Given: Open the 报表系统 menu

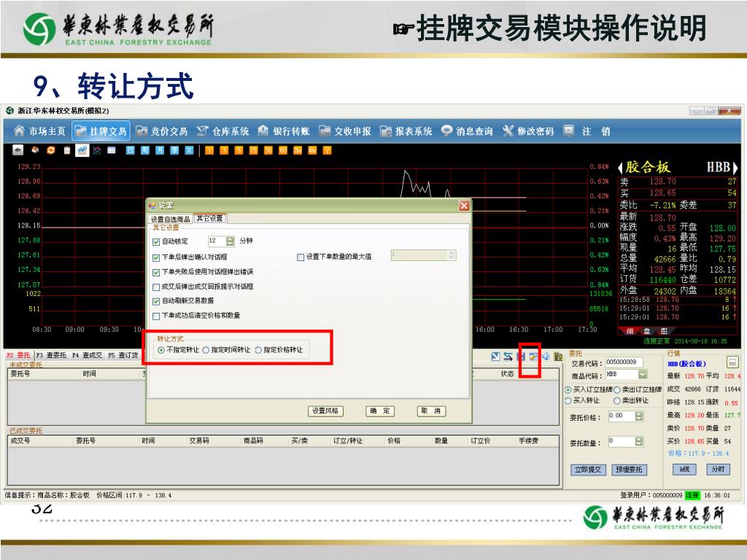Looking at the screenshot, I should [406, 131].
